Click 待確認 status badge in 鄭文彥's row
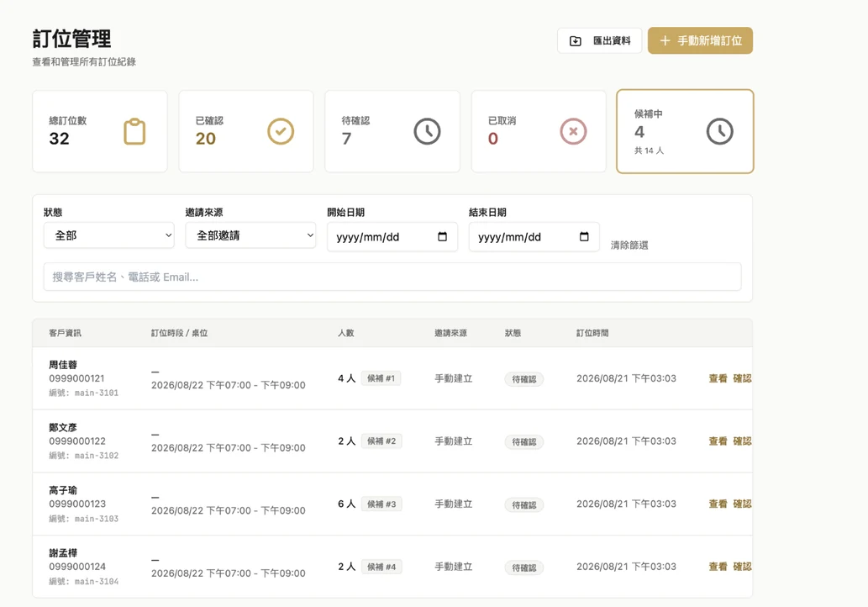This screenshot has width=868, height=607. click(524, 442)
